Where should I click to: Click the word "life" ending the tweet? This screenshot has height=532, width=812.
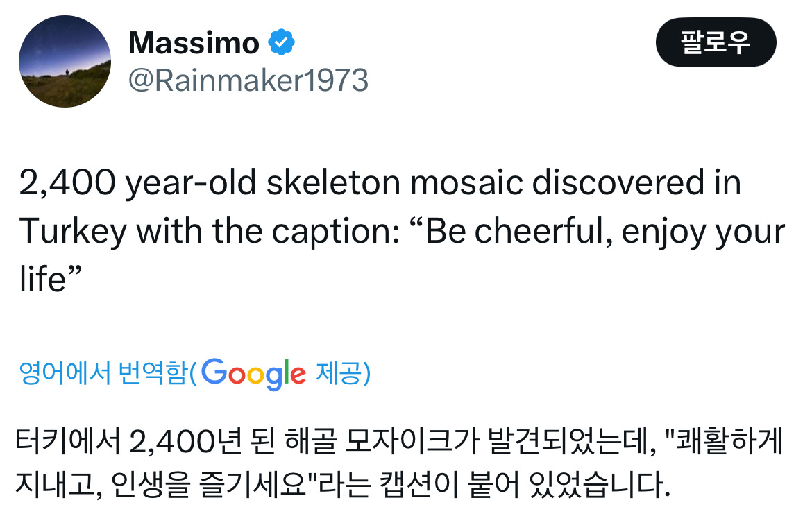point(43,281)
